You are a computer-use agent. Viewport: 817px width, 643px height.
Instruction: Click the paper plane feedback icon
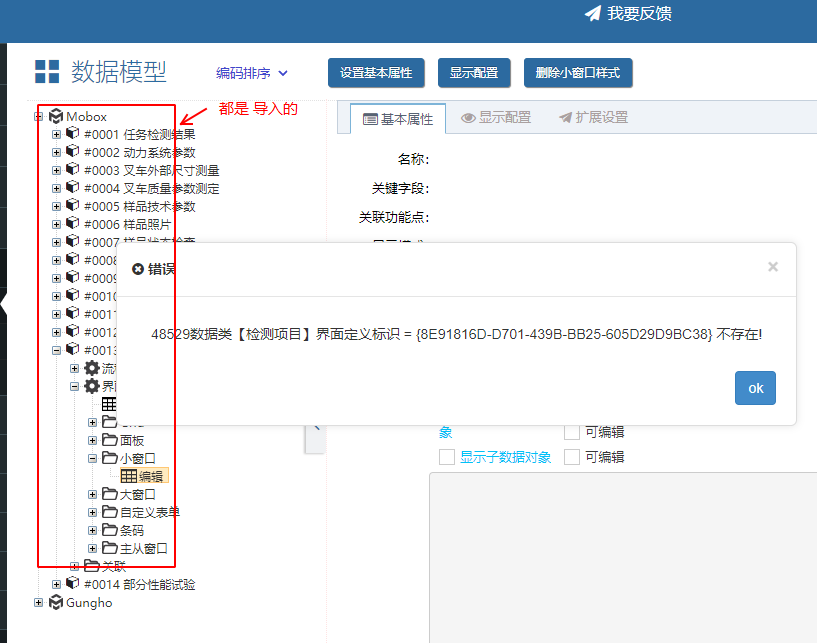point(593,13)
